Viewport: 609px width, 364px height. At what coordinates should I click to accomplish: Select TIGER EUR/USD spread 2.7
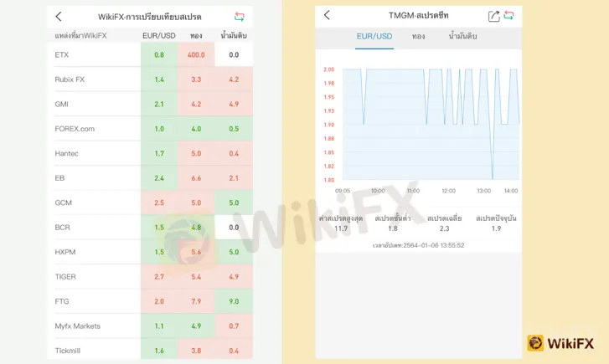159,277
